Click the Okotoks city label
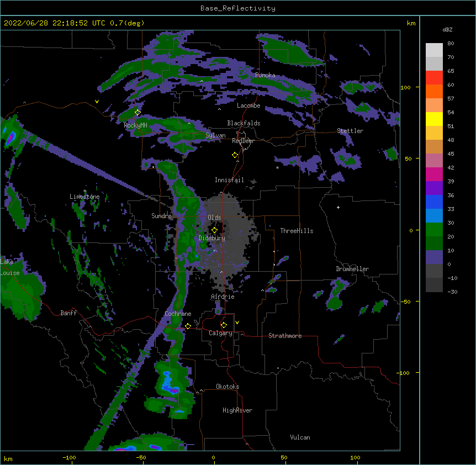Screen dimensions: 476x465 (x=228, y=387)
